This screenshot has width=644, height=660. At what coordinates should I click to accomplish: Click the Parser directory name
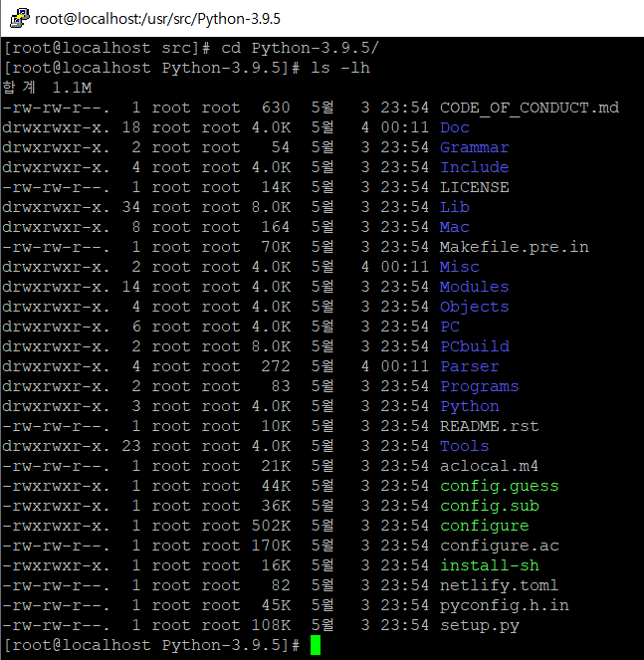pos(470,366)
